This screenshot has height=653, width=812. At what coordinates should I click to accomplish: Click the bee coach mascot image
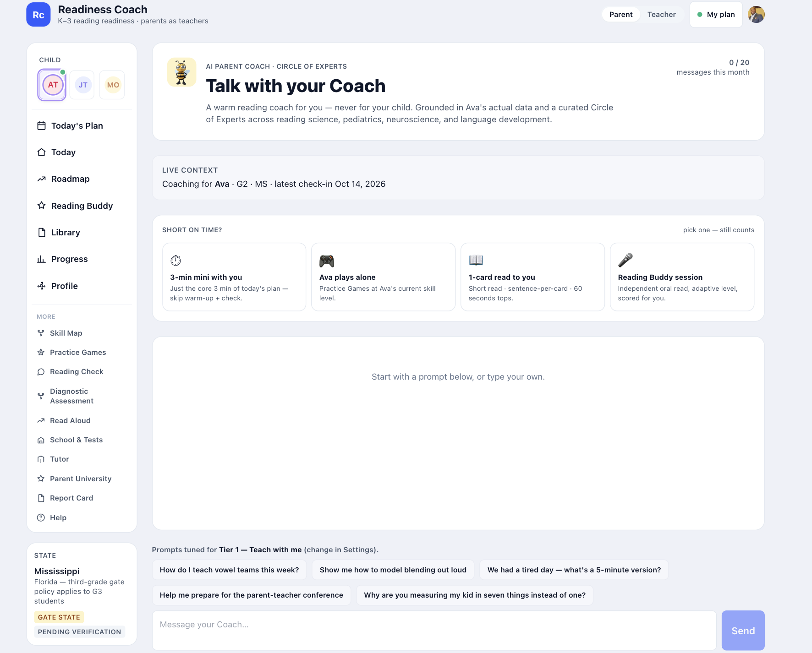pyautogui.click(x=182, y=72)
